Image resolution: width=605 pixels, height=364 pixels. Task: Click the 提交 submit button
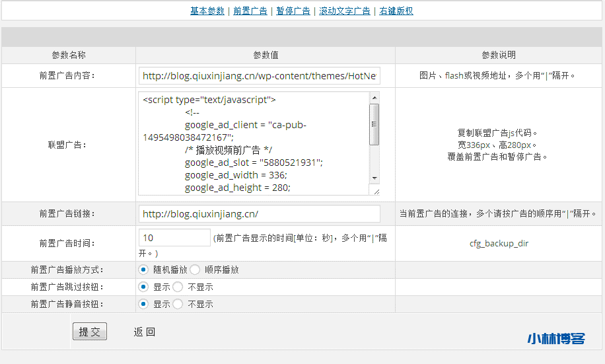pos(90,332)
